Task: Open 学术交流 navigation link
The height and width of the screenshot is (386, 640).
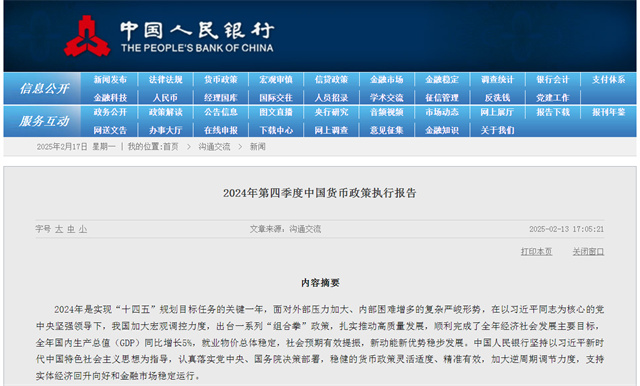Action: point(387,98)
